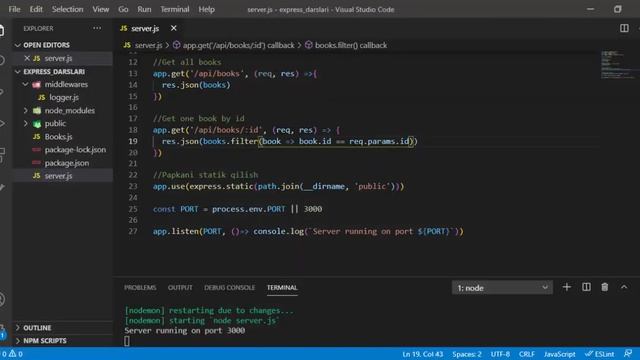This screenshot has height=360, width=640.
Task: Go to line via Ln 19, Col 43 status
Action: tap(422, 354)
